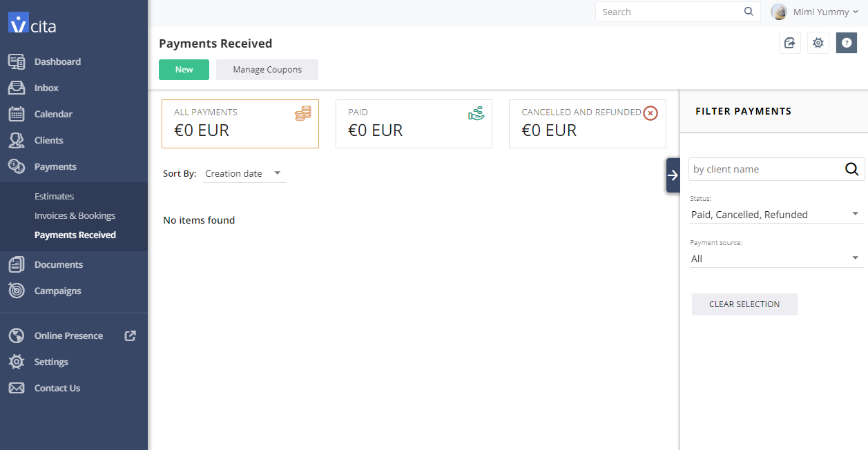868x450 pixels.
Task: Open payment settings gear icon
Action: click(818, 43)
